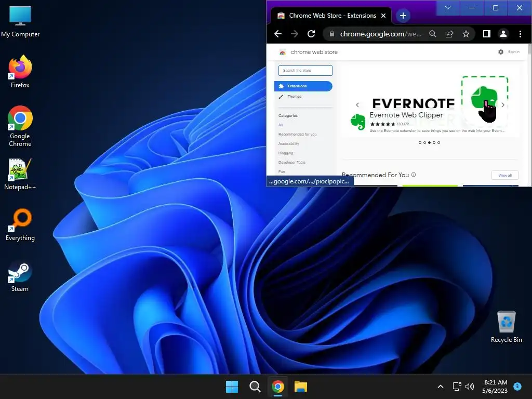532x399 pixels.
Task: Click the View all button
Action: [505, 175]
